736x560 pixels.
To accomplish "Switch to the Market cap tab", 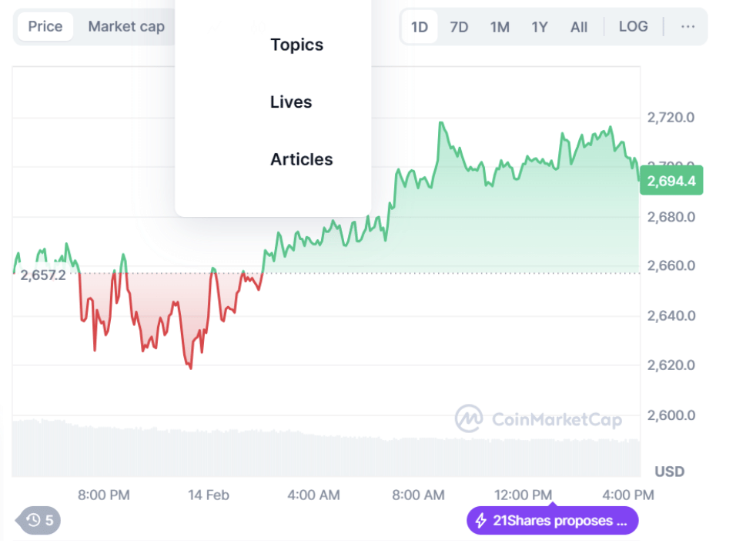I will coord(126,27).
